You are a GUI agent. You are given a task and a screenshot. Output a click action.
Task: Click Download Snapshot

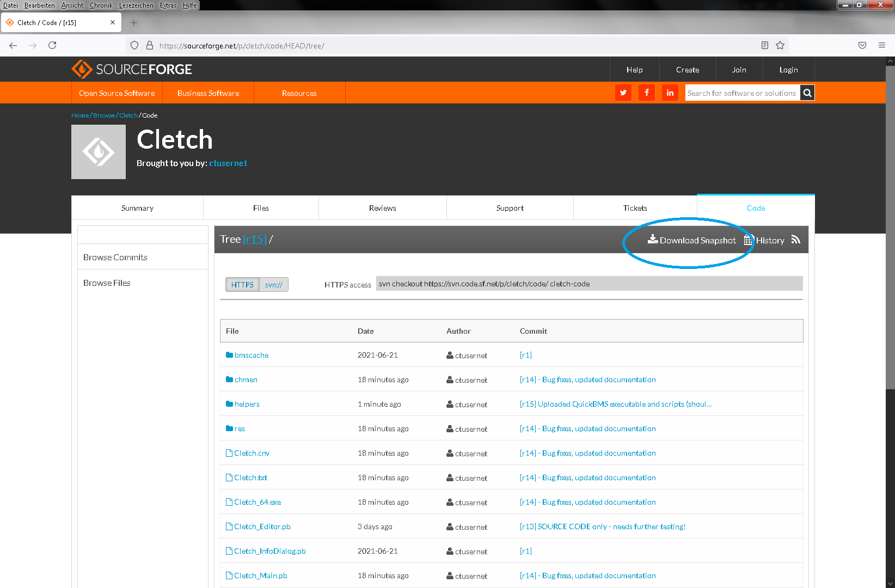pyautogui.click(x=692, y=240)
